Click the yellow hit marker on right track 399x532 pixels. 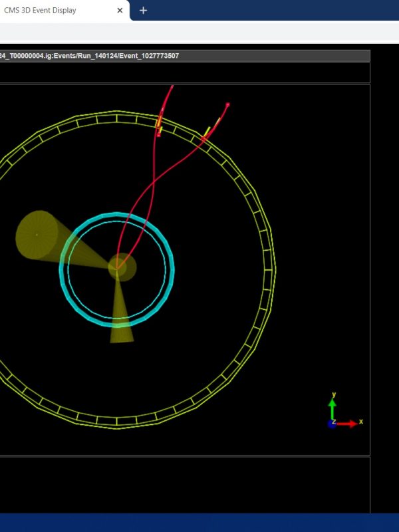207,132
